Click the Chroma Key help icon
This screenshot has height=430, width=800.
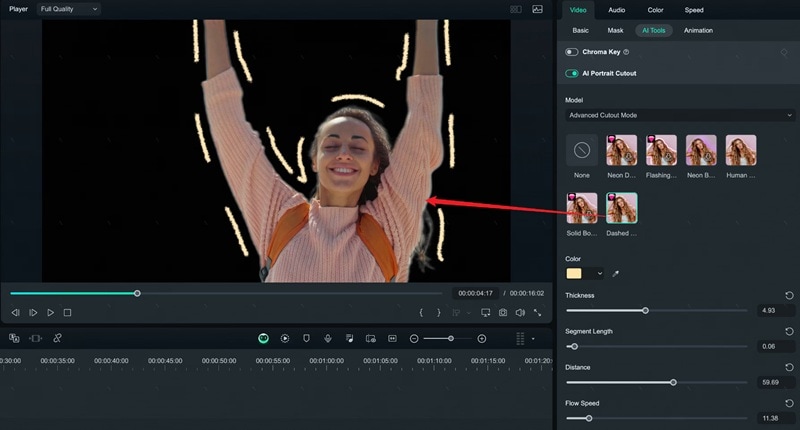pos(626,52)
